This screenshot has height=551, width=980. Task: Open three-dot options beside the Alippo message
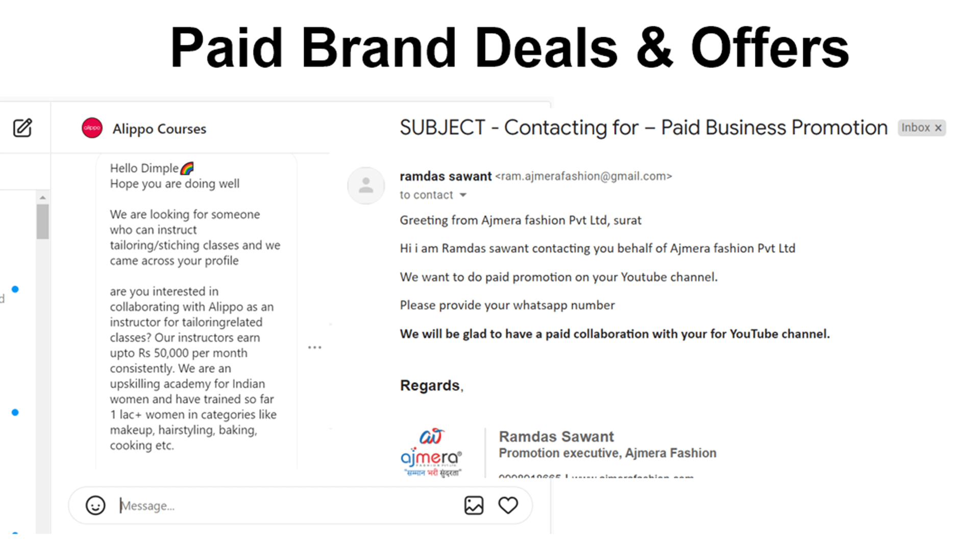314,347
